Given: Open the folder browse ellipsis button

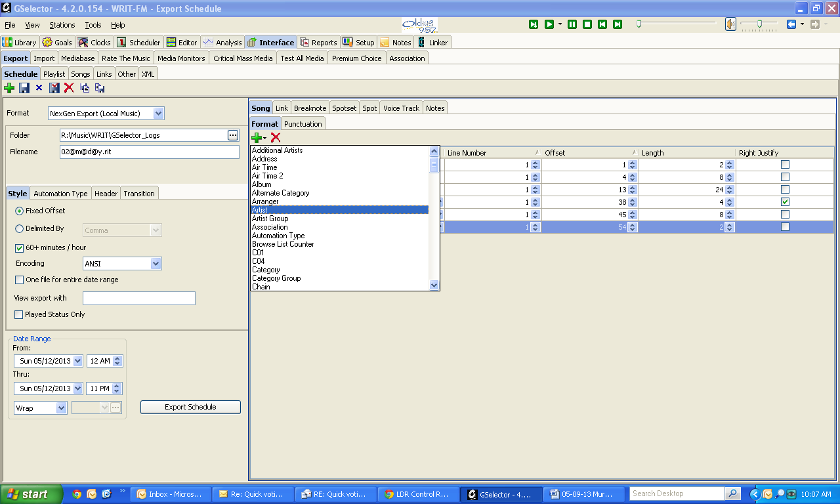Looking at the screenshot, I should [233, 135].
